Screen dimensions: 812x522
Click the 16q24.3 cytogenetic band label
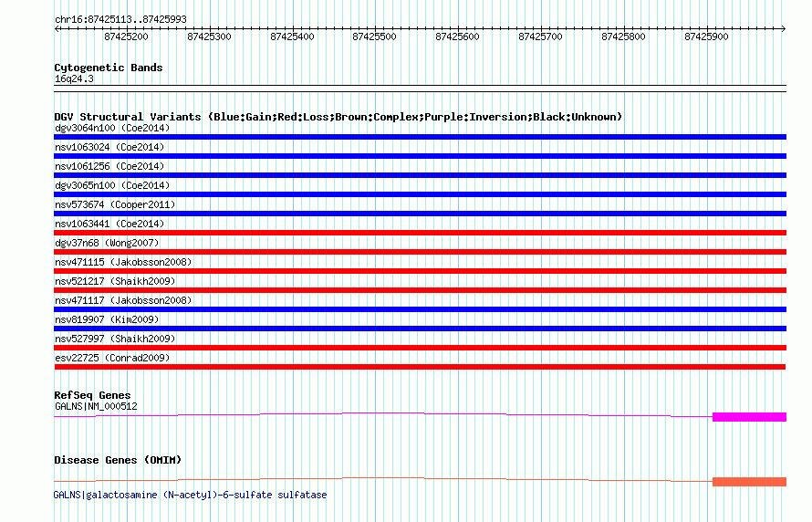pyautogui.click(x=74, y=78)
